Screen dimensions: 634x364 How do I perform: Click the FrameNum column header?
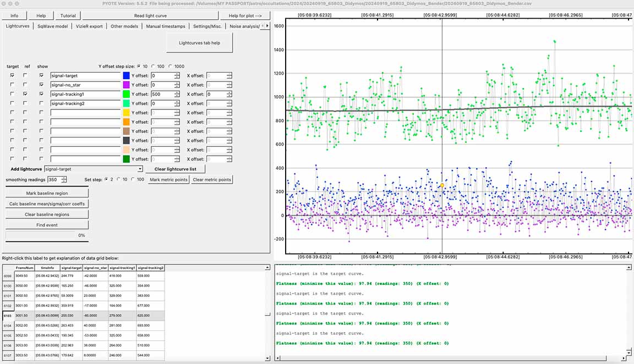coord(25,268)
